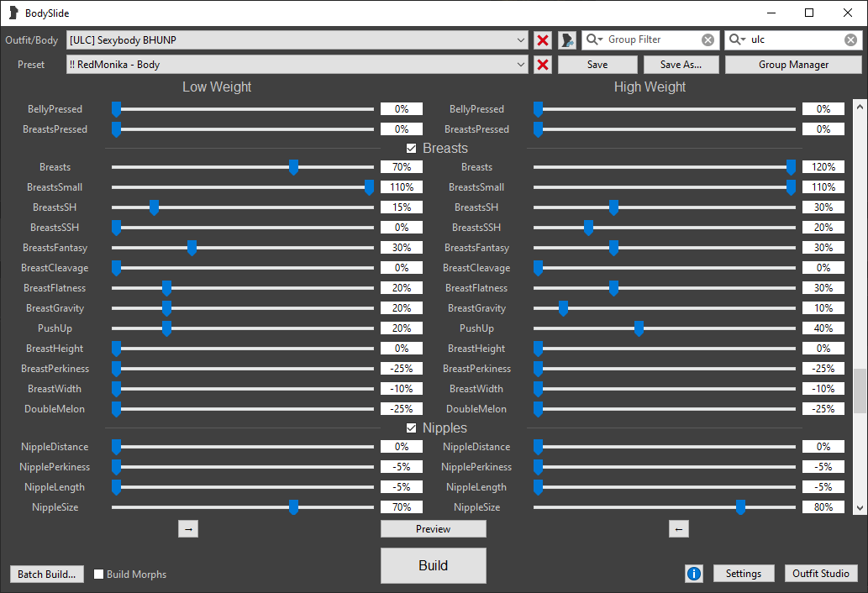The width and height of the screenshot is (868, 593).
Task: Click the low weight 'BreastCleavage' label
Action: pyautogui.click(x=55, y=268)
